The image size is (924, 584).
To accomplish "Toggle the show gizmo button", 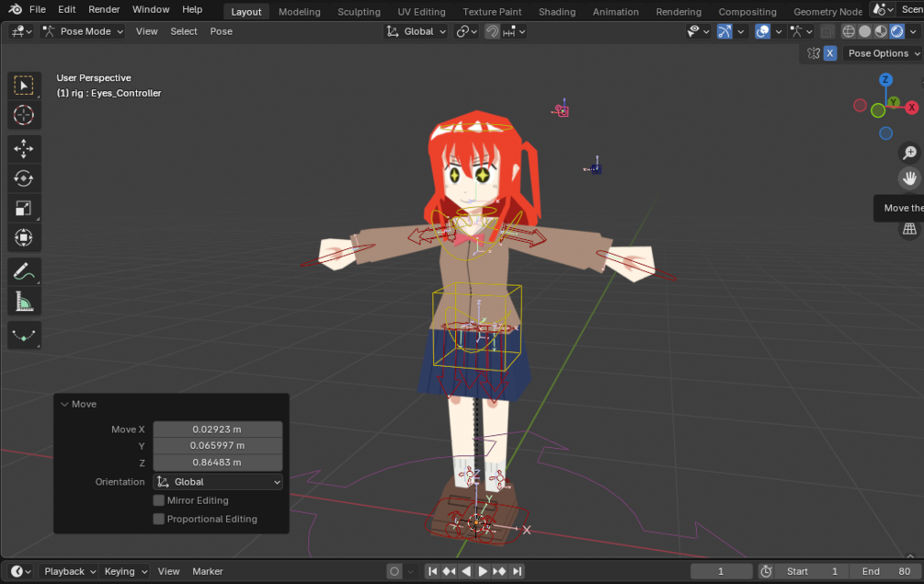I will tap(724, 31).
